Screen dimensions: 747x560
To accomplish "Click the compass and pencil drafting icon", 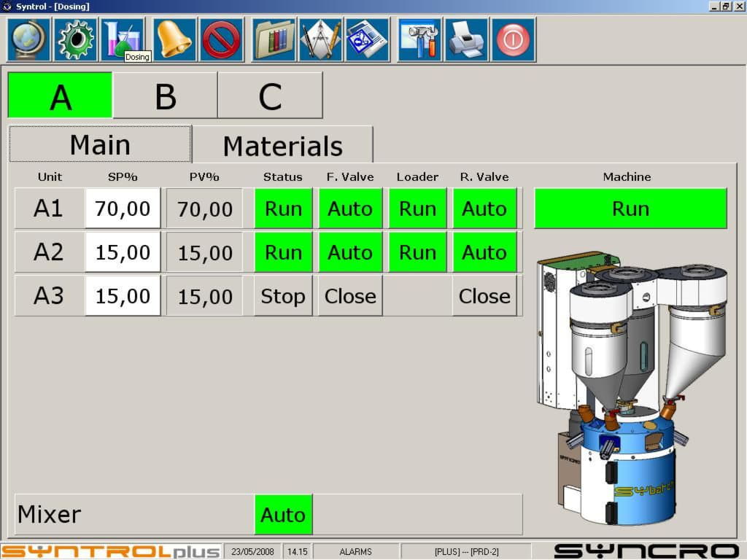I will [320, 39].
